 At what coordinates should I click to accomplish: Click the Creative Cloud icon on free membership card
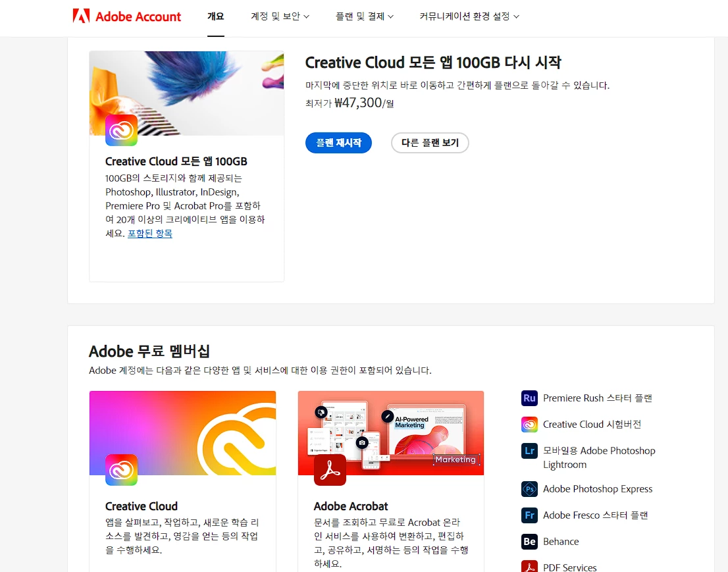(121, 470)
